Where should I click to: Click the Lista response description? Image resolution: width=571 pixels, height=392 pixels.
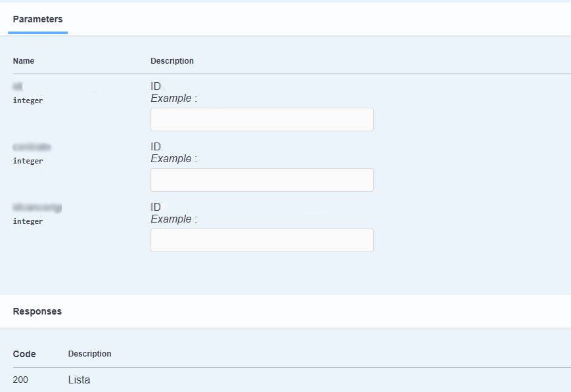tap(79, 380)
